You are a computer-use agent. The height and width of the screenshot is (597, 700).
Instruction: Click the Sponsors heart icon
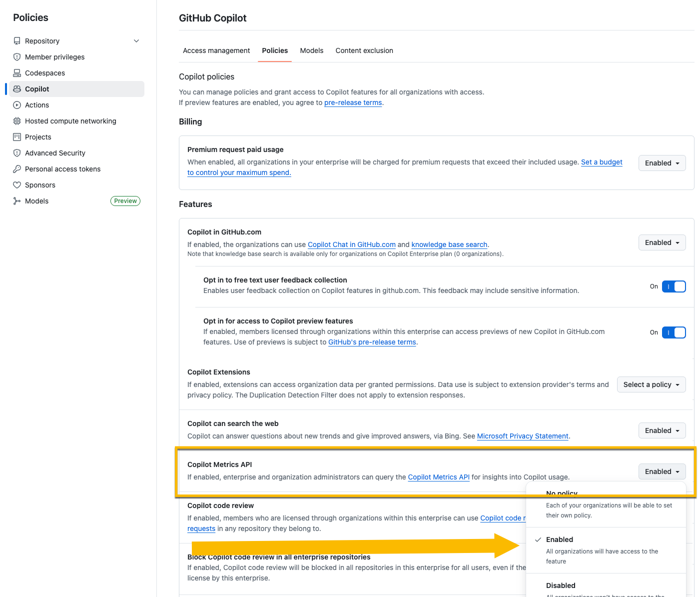(x=17, y=185)
